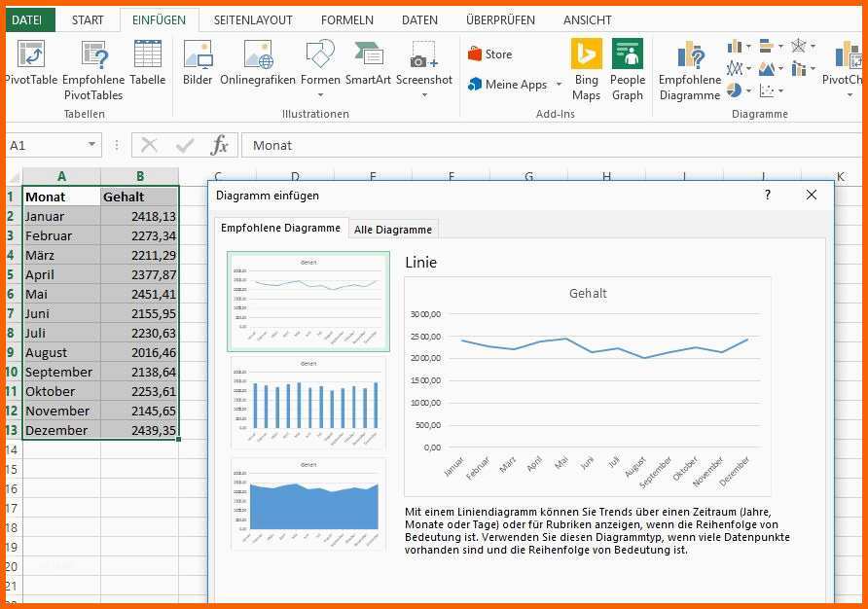868x609 pixels.
Task: Select the line chart thumbnail
Action: click(308, 302)
